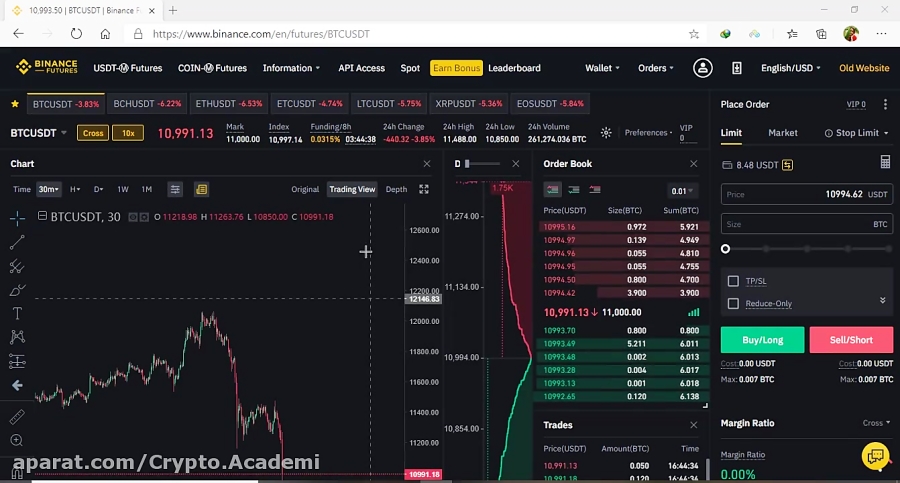This screenshot has width=900, height=483.
Task: Change leverage with 10x button
Action: (128, 133)
